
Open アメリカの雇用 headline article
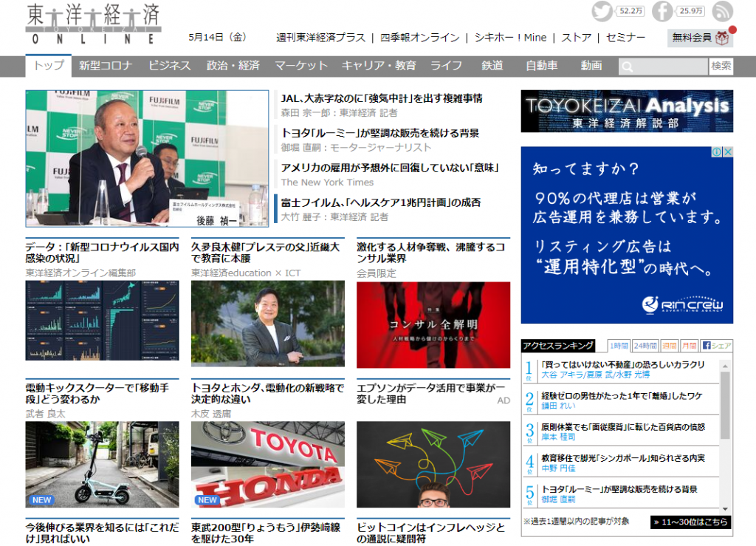390,168
